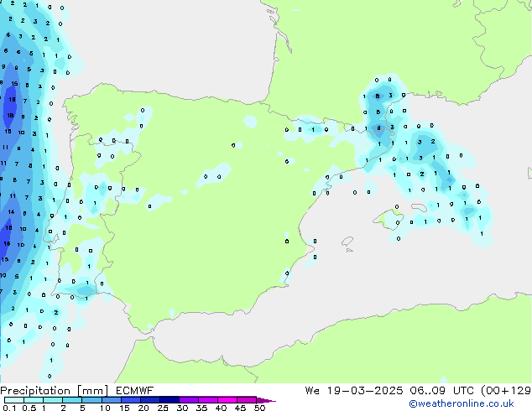Click the "[mm]" unit label
The image size is (532, 411).
92,391
